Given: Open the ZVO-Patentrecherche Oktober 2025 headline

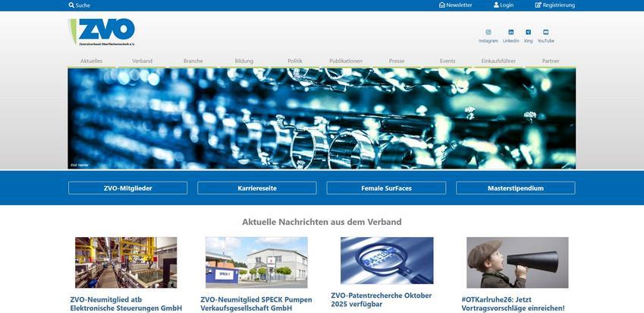Looking at the screenshot, I should click(382, 299).
